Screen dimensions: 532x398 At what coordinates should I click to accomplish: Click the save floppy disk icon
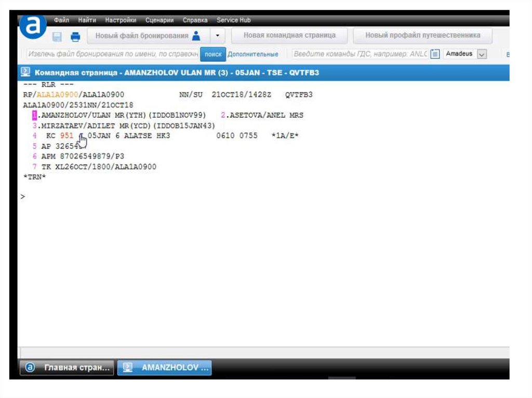[x=57, y=36]
